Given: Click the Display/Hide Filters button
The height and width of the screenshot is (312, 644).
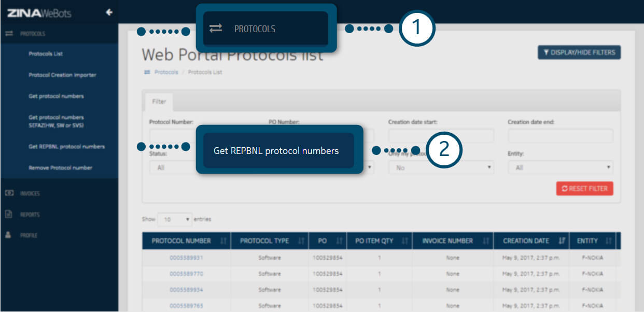Looking at the screenshot, I should tap(579, 52).
